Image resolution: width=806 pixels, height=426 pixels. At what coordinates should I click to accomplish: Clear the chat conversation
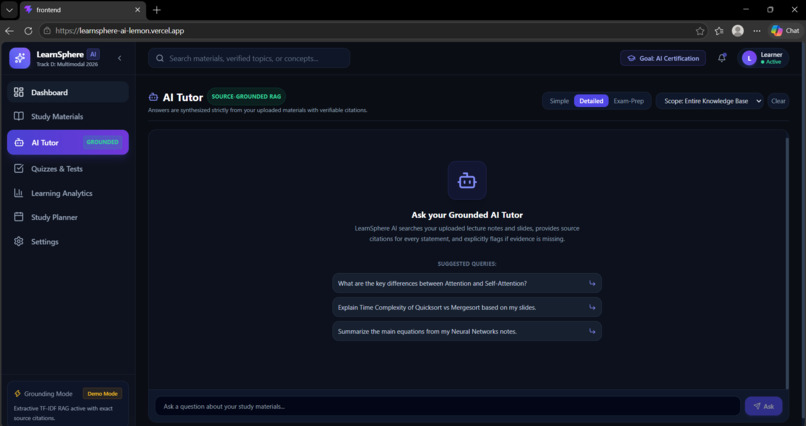point(778,101)
